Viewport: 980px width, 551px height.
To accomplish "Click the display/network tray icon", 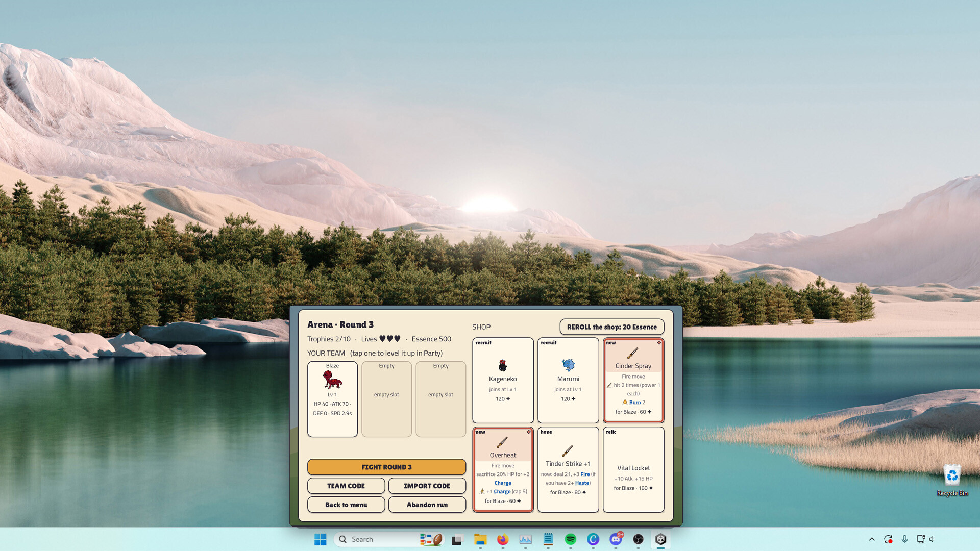I will (x=921, y=539).
